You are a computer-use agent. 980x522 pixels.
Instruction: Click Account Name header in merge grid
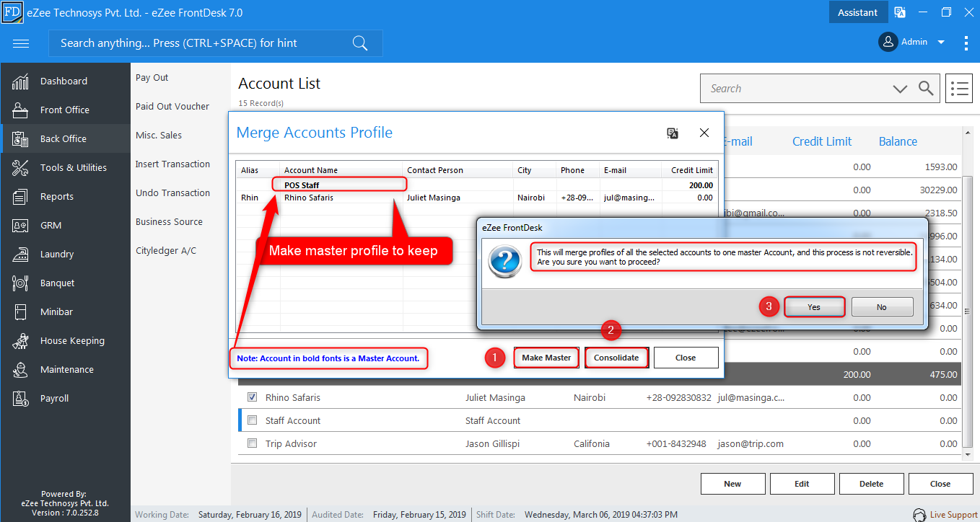(311, 170)
